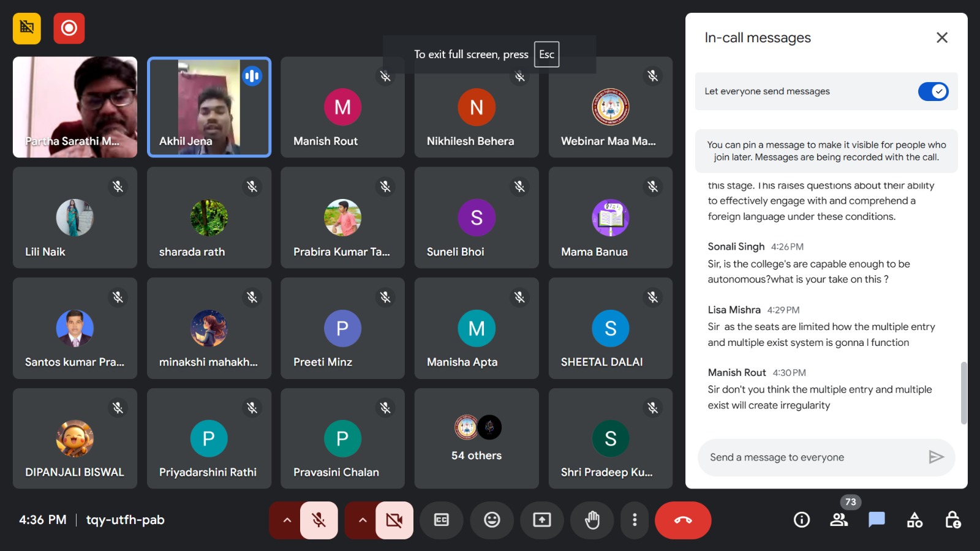
Task: Toggle the chat panel icon
Action: point(876,520)
